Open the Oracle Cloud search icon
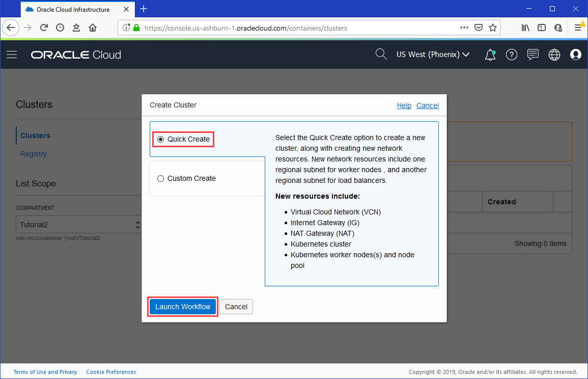The width and height of the screenshot is (588, 379). (x=381, y=55)
